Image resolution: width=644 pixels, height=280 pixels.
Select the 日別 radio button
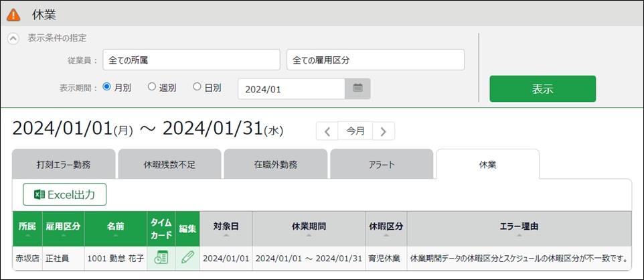pyautogui.click(x=197, y=87)
